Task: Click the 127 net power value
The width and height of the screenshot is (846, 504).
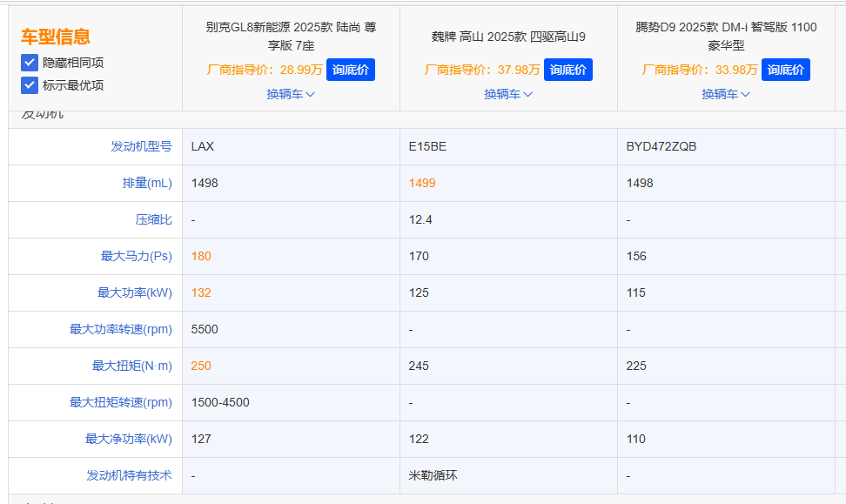Action: [201, 440]
